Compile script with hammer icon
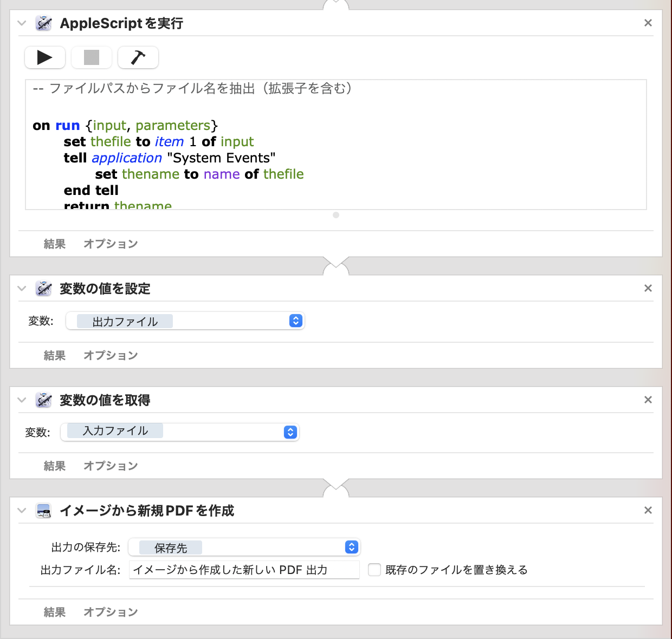The width and height of the screenshot is (672, 639). click(x=138, y=57)
